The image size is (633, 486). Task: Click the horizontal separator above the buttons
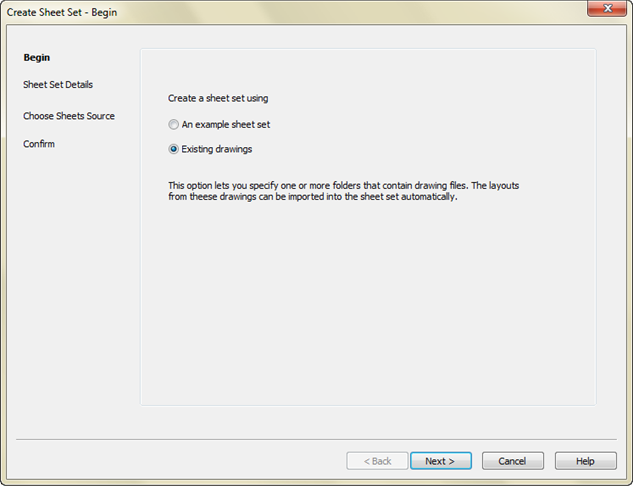coord(316,439)
